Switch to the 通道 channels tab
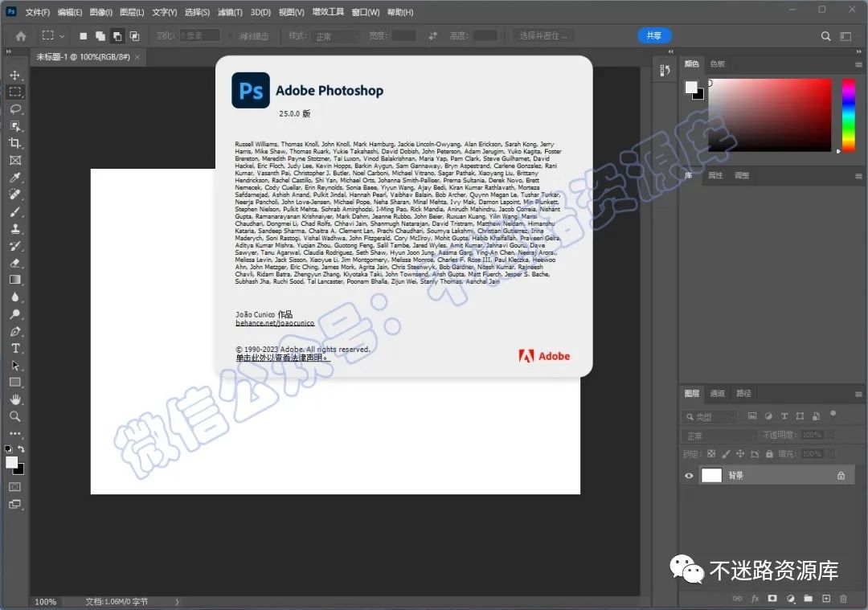This screenshot has height=610, width=868. click(718, 394)
